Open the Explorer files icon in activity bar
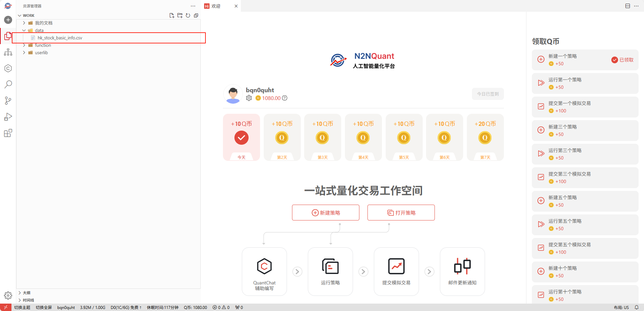The height and width of the screenshot is (311, 644). 8,36
